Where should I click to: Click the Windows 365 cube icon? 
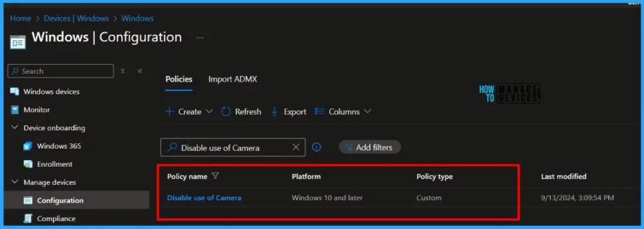point(28,146)
